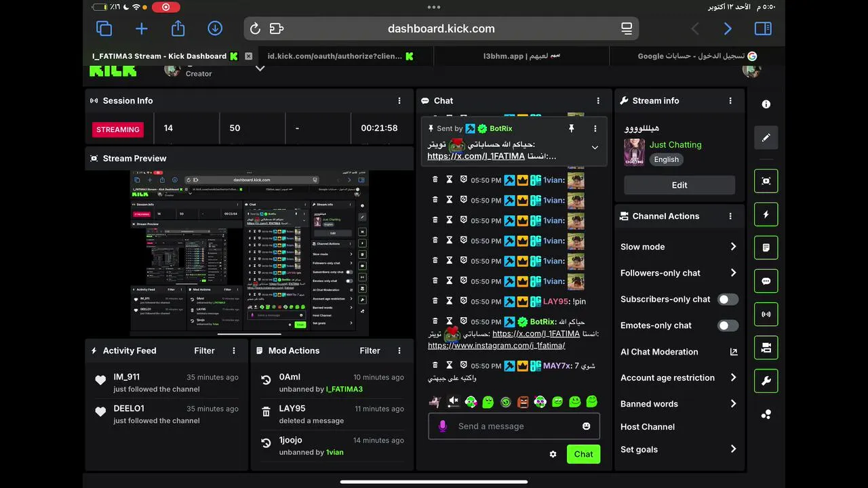Open Chat panel three-dot menu

(x=598, y=100)
